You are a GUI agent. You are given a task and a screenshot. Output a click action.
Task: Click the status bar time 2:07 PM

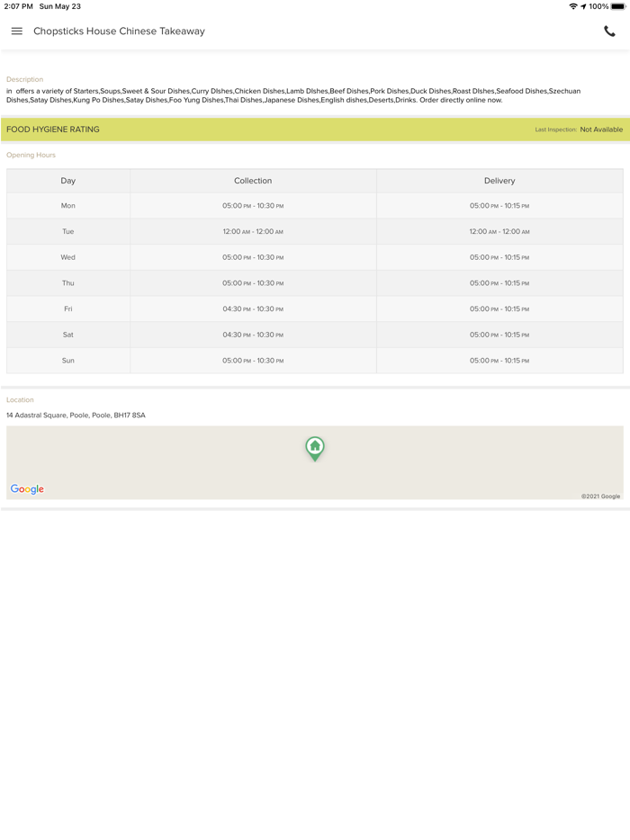pos(18,6)
